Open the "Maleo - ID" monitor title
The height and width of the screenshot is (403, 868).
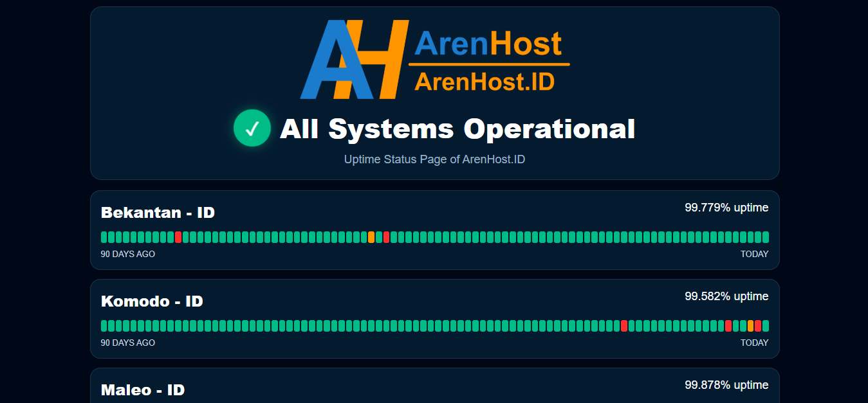tap(143, 390)
